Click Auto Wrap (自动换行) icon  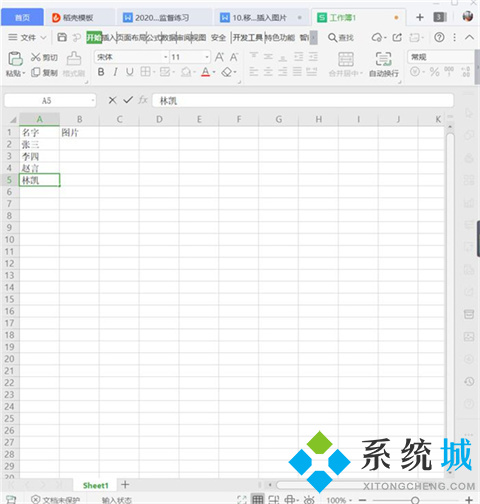tap(383, 59)
